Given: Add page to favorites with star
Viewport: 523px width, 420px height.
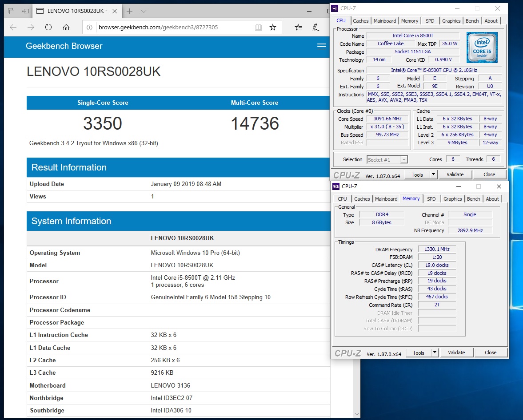Looking at the screenshot, I should (x=273, y=28).
